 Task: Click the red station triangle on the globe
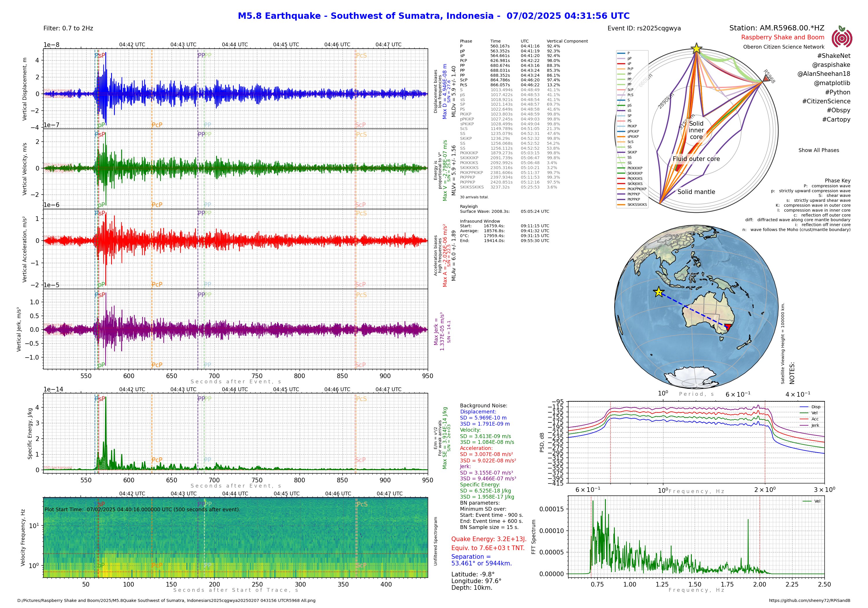(x=728, y=327)
